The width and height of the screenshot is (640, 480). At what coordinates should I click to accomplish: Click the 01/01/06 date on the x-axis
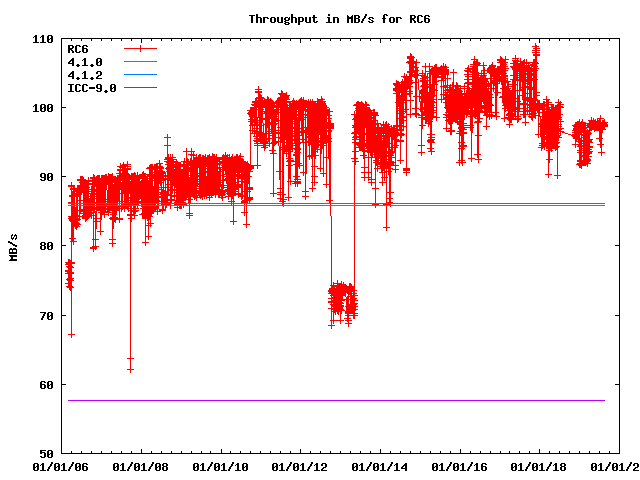[x=61, y=466]
